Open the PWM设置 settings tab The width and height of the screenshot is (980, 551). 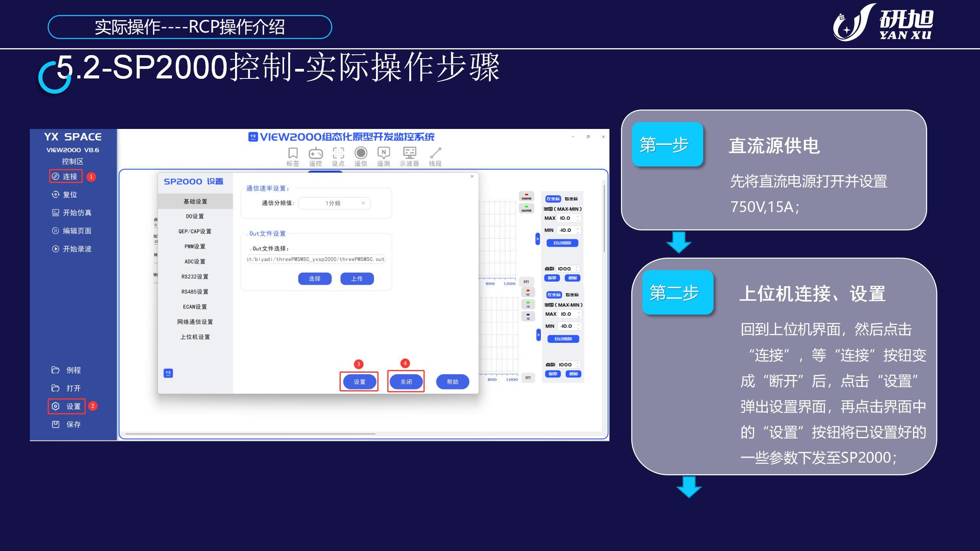coord(195,246)
